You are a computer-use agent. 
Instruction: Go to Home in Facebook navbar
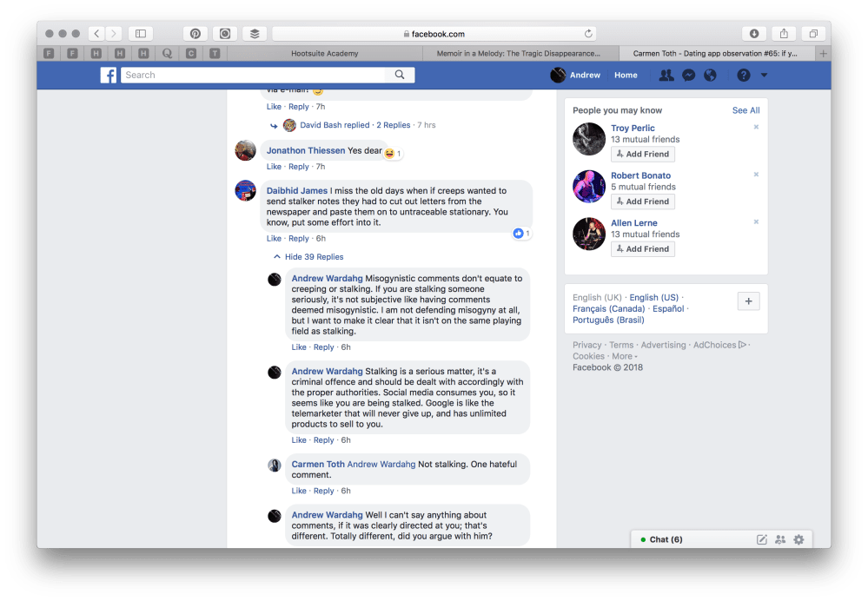click(x=626, y=76)
